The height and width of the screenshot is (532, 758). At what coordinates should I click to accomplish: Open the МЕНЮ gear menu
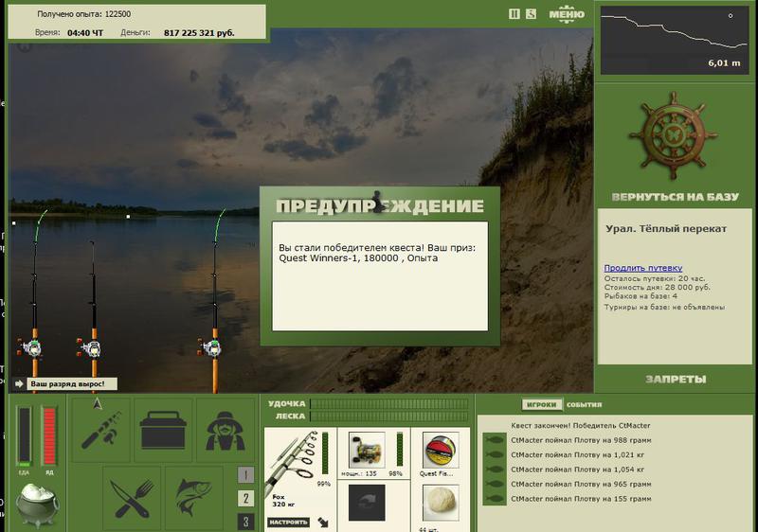(x=567, y=14)
